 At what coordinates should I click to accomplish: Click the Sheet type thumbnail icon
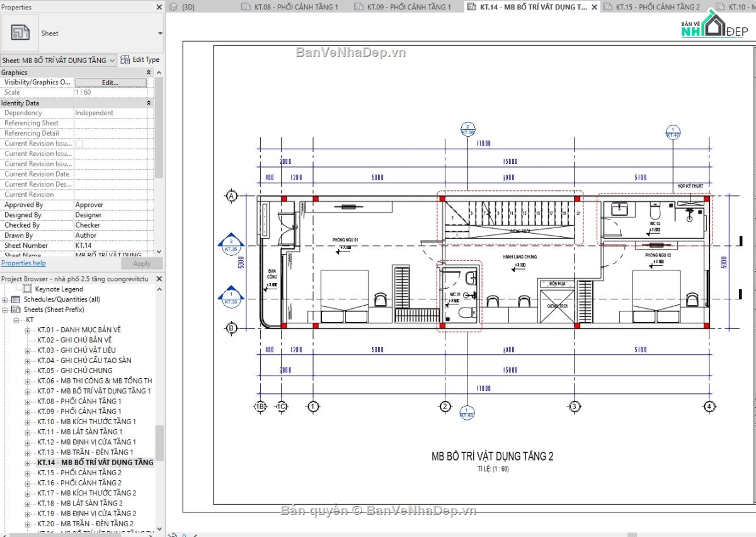coord(20,33)
